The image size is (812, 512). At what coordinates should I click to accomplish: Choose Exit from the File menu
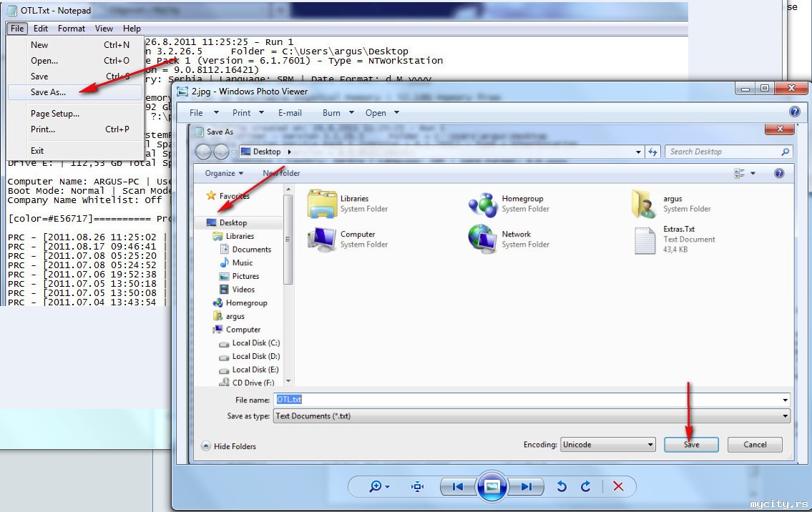75,151
